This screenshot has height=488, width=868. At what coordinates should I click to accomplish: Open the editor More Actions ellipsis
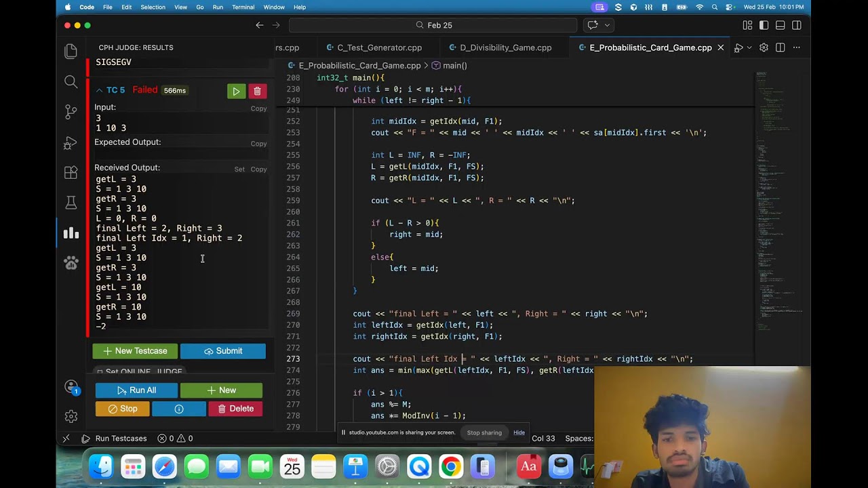click(x=797, y=47)
